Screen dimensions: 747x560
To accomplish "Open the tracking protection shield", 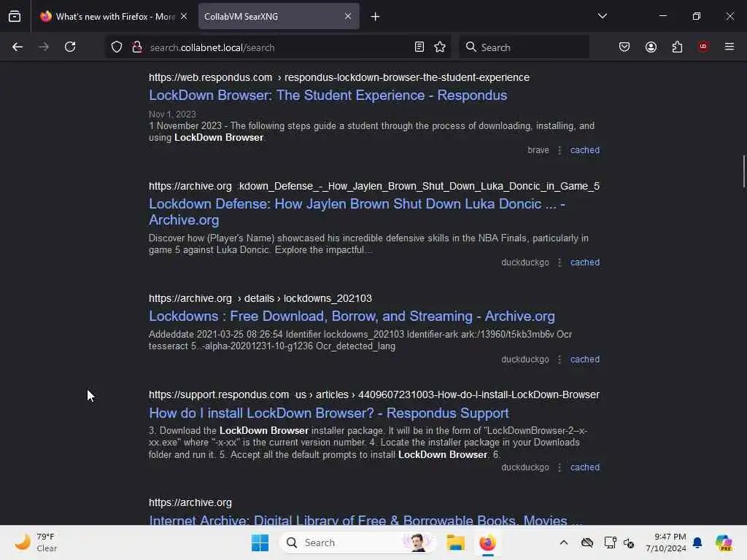I will coord(117,47).
